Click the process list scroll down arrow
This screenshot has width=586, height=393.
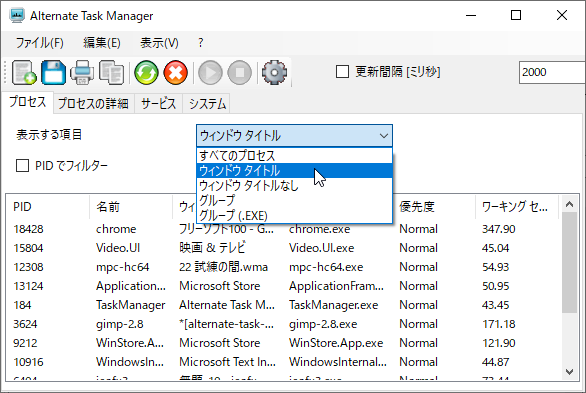point(569,372)
